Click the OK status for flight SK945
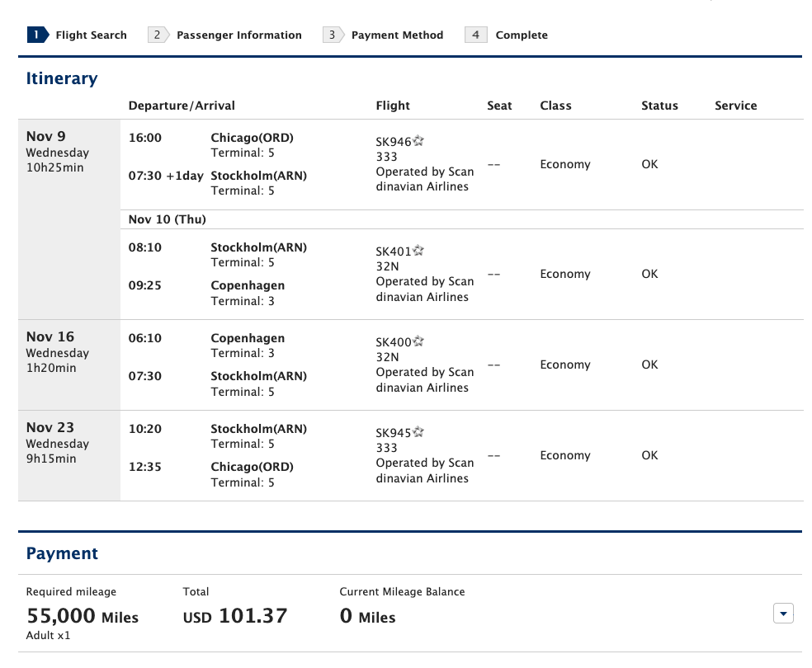The image size is (812, 668). (x=649, y=455)
